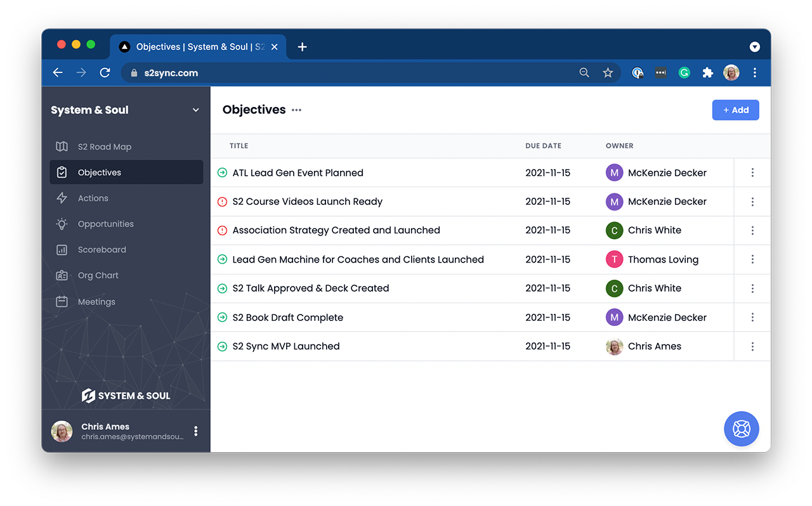Click red alert icon of S2 Course Videos Launch Ready
The width and height of the screenshot is (812, 506).
222,202
